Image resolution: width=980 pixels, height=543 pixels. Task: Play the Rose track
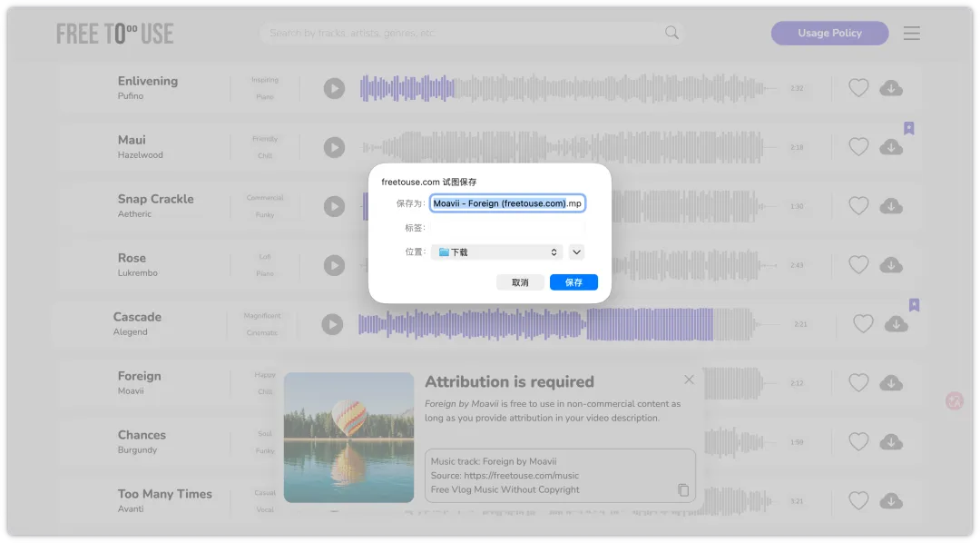coord(334,265)
